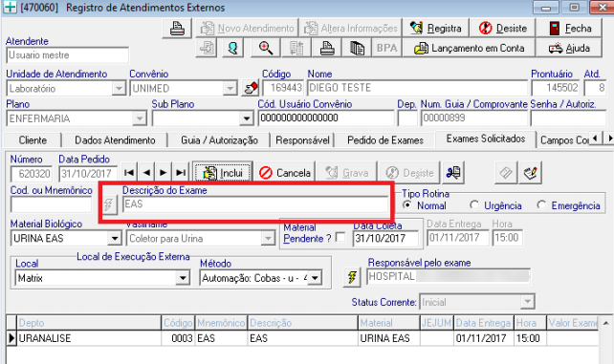Go to first record navigation arrow
The image size is (614, 364).
point(129,172)
